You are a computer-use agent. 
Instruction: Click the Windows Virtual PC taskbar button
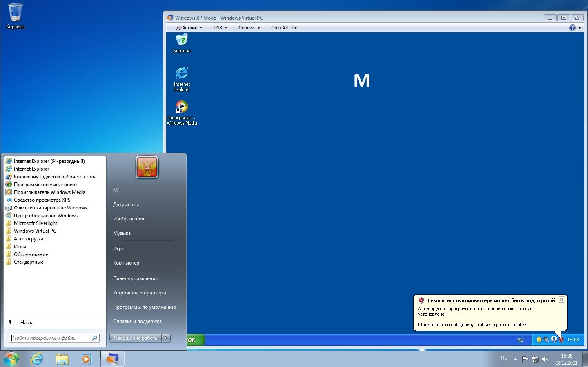coord(112,359)
